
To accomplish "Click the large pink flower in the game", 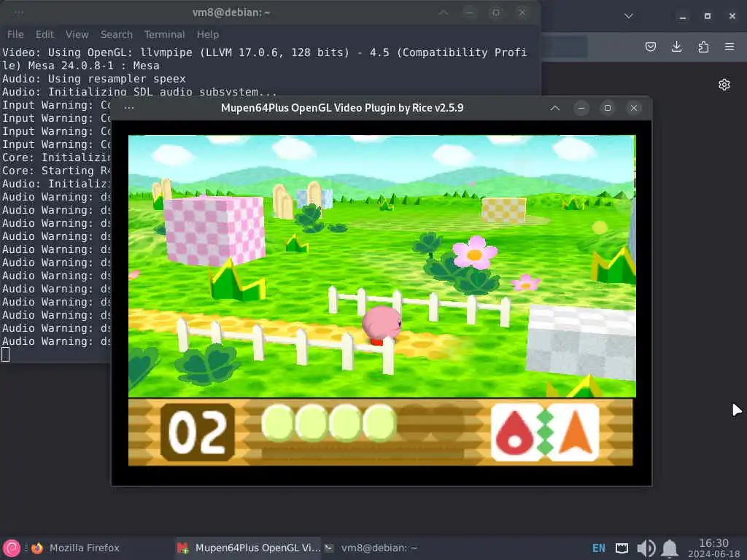I will pos(474,252).
